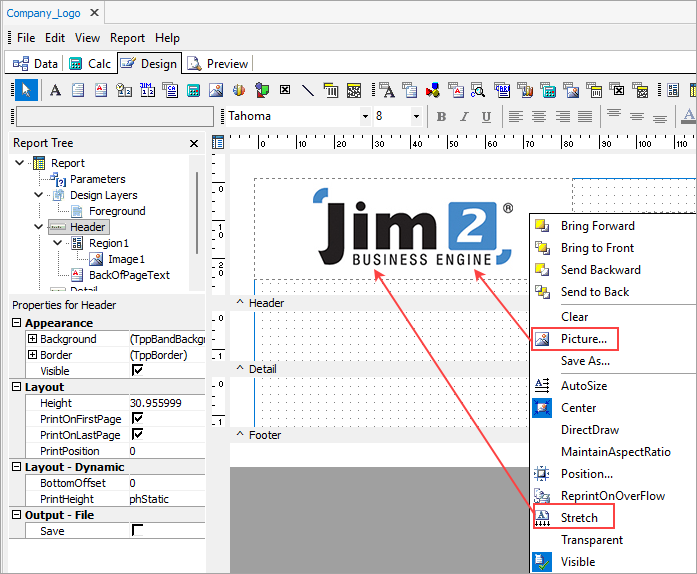
Task: Select the DBBarCode data component tool
Action: click(x=594, y=90)
